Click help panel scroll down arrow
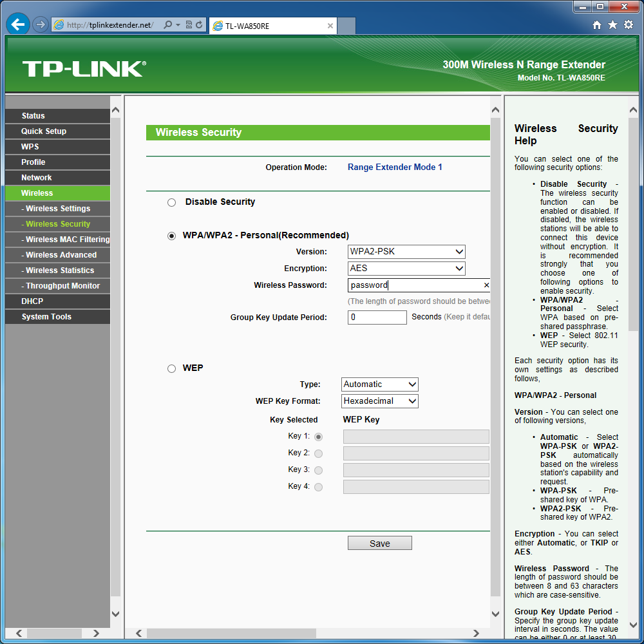 coord(633,625)
